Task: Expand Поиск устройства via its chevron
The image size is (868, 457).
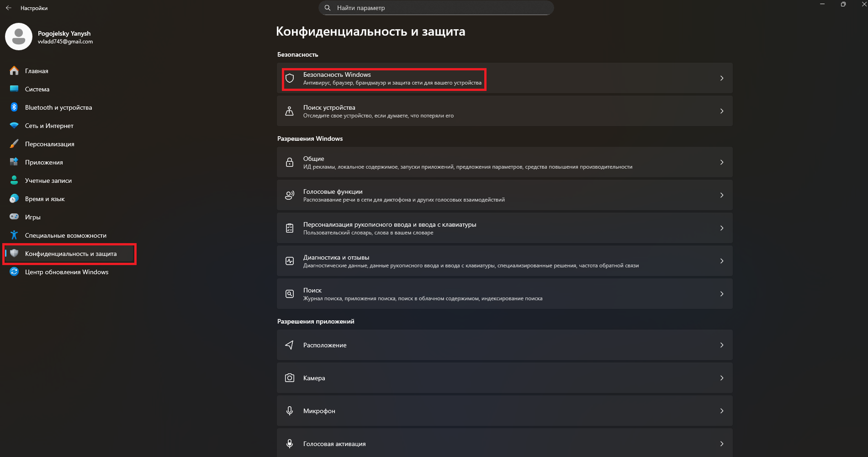Action: pyautogui.click(x=722, y=111)
